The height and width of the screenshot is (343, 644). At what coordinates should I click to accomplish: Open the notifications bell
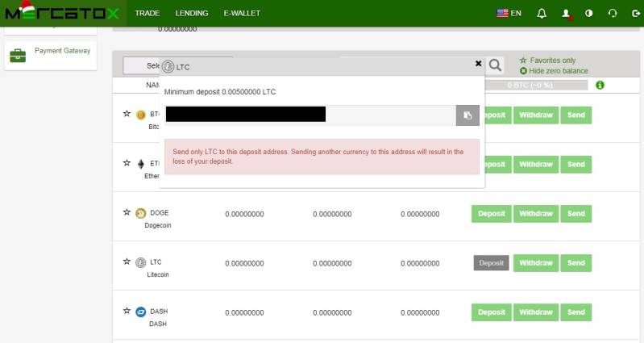542,14
